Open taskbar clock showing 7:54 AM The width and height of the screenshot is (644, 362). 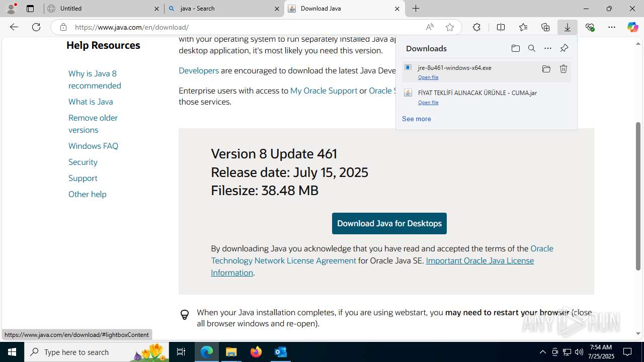(x=601, y=352)
